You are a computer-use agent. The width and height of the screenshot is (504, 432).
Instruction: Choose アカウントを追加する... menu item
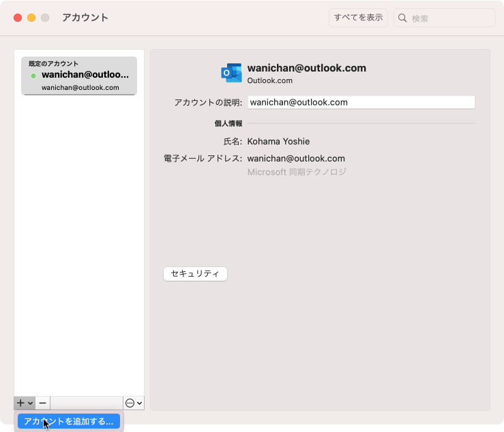pyautogui.click(x=69, y=421)
